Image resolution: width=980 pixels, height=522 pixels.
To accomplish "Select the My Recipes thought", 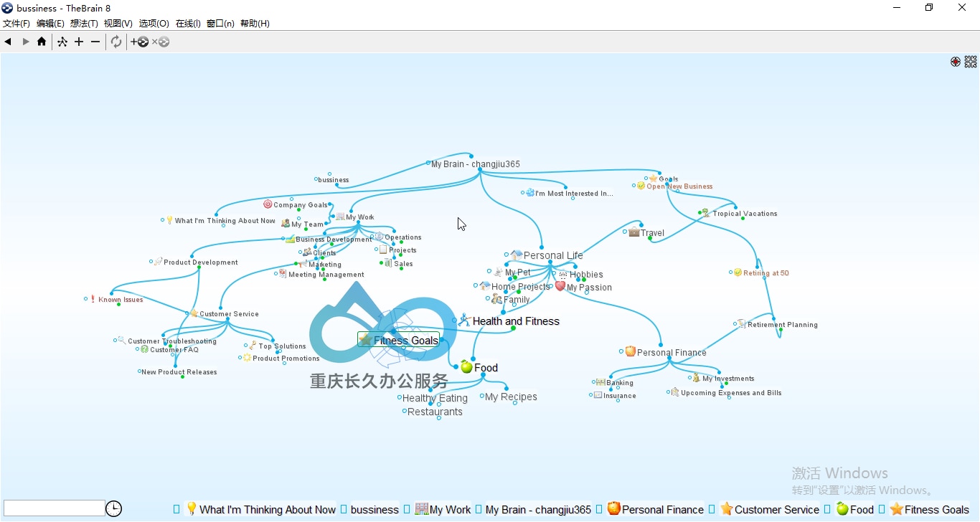I will 511,397.
